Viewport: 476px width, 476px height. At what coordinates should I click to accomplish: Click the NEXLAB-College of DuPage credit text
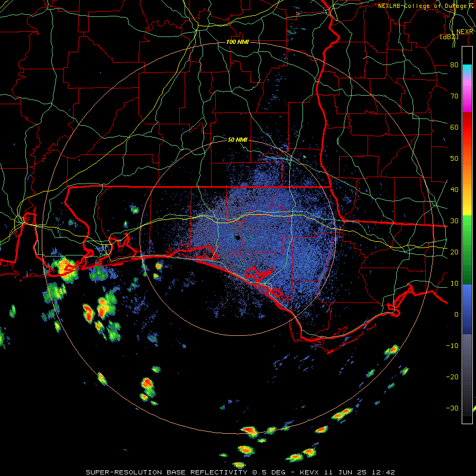[426, 6]
